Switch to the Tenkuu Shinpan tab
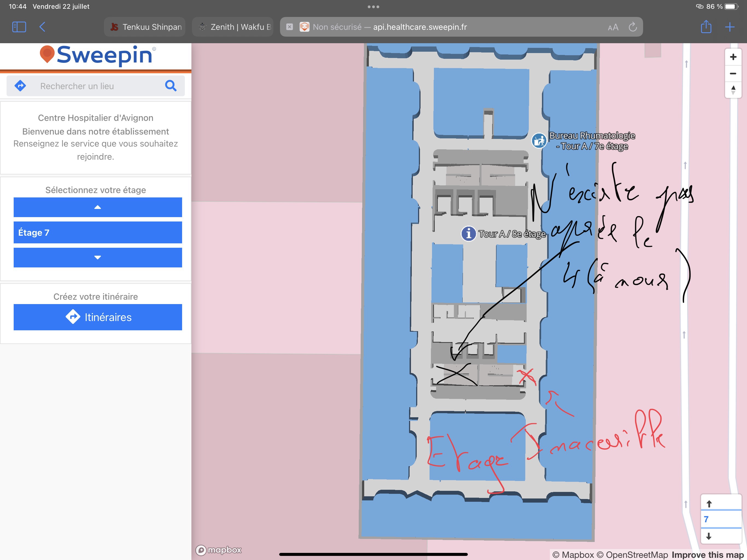The image size is (747, 560). pyautogui.click(x=145, y=27)
